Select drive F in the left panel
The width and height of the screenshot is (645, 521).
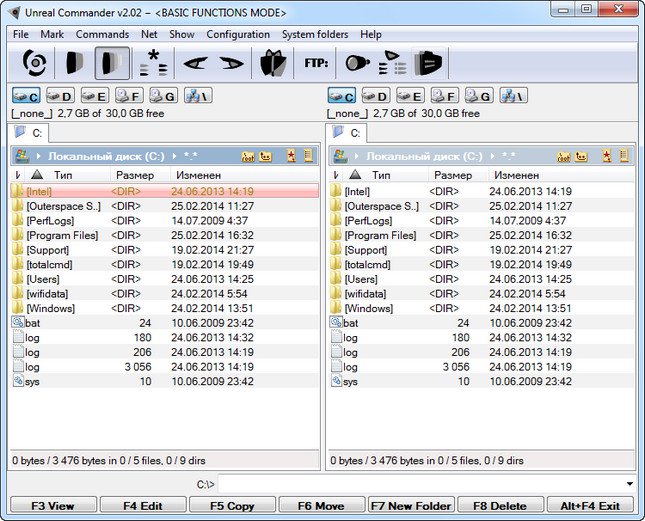tap(129, 96)
